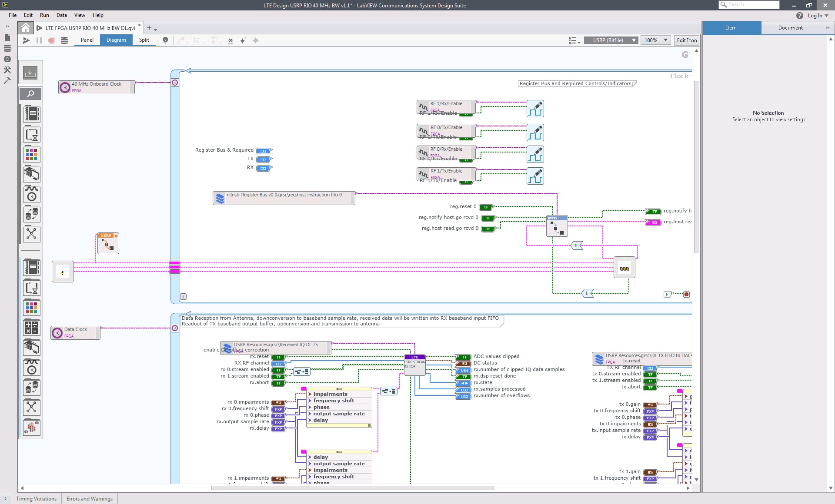Select the LTE USRP Stream RX TOP subVI
This screenshot has height=504, width=835.
pos(415,365)
